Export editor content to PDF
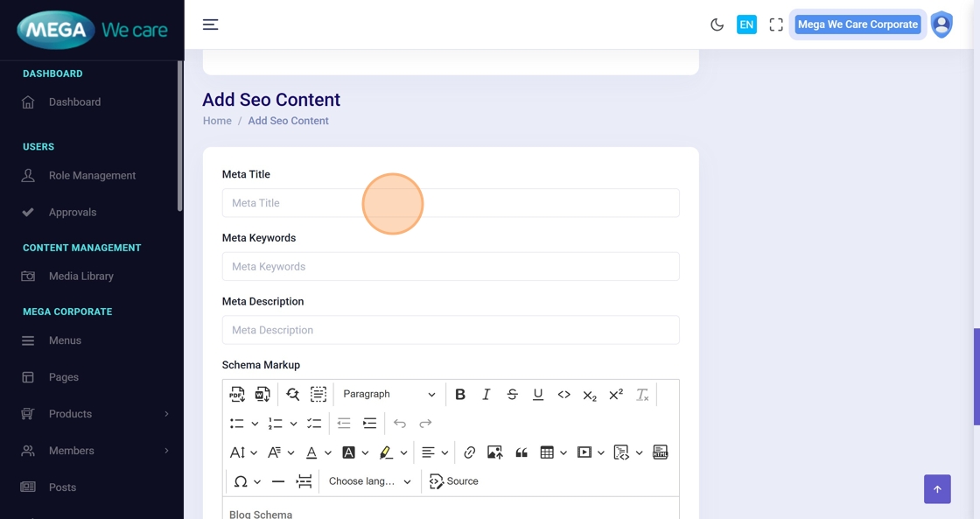980x519 pixels. pyautogui.click(x=237, y=395)
